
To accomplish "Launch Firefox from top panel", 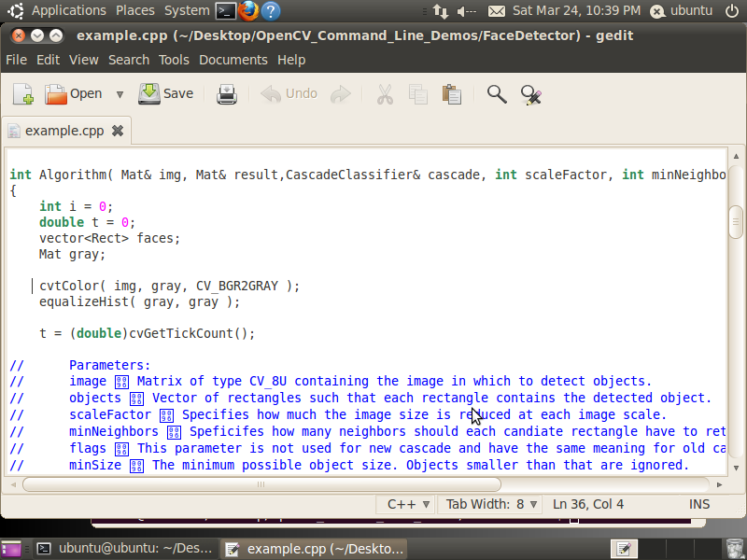I will 247,11.
